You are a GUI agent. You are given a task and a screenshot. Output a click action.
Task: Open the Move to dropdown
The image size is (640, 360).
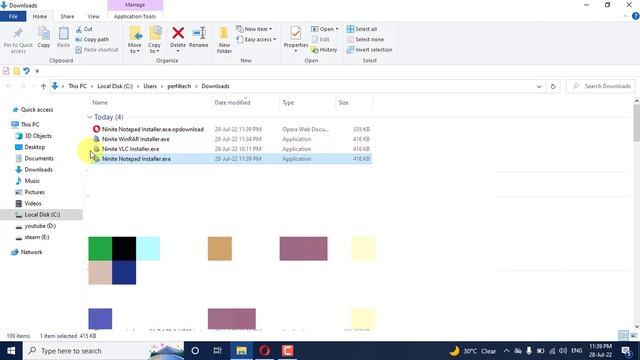click(135, 40)
